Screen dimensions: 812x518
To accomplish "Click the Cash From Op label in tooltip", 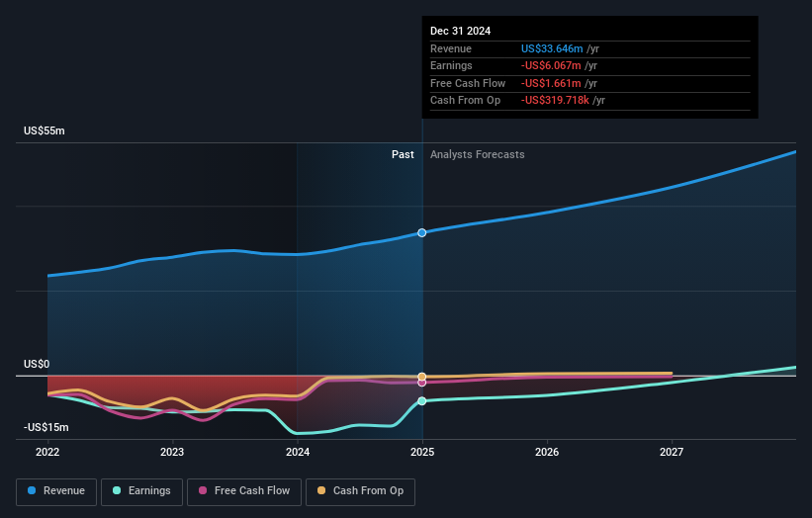I will (x=466, y=101).
